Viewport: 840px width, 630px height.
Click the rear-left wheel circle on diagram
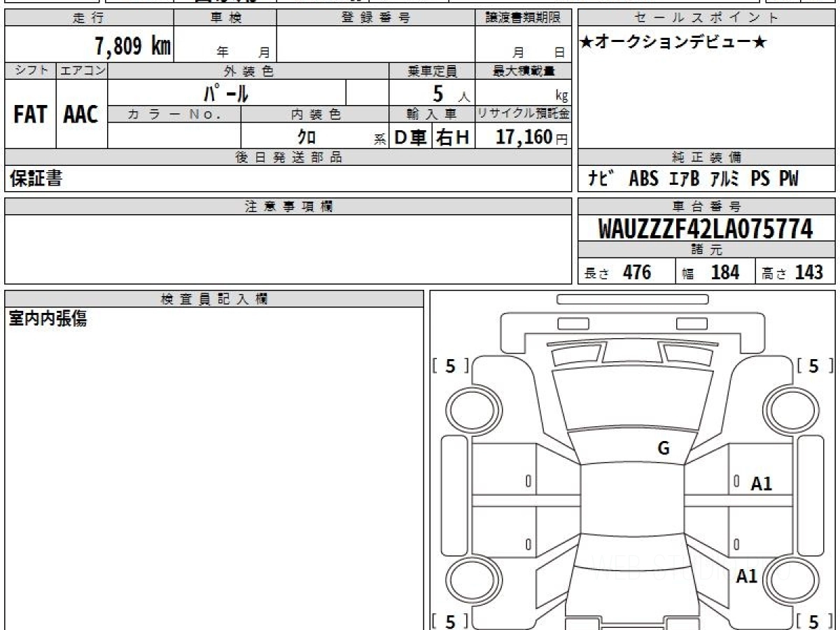point(472,582)
